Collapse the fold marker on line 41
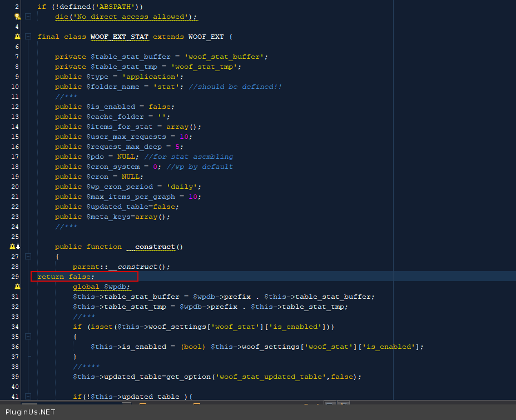 tap(28, 397)
